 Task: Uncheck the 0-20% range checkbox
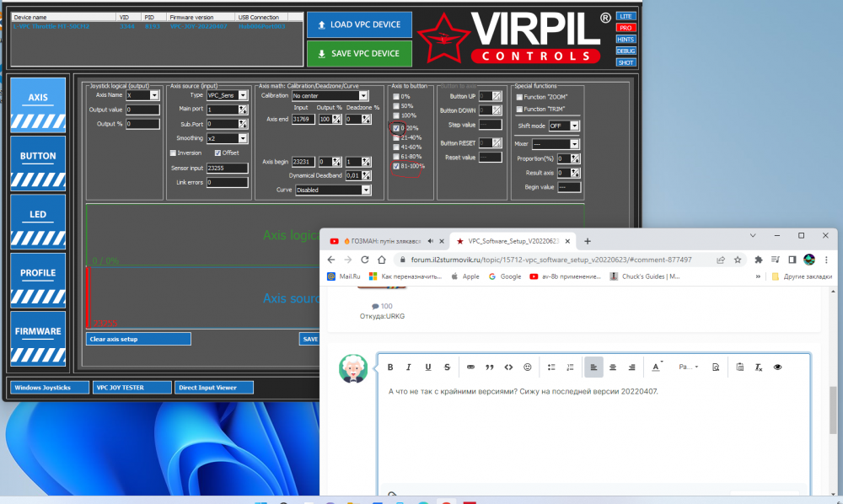click(396, 128)
